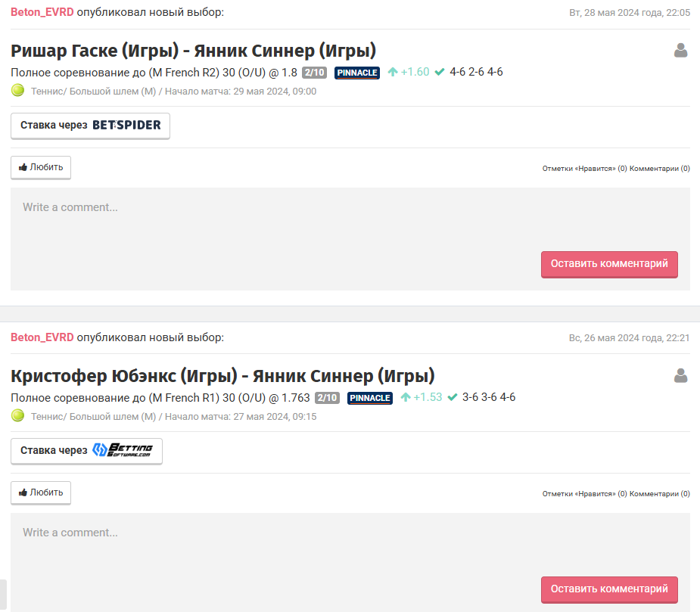
Task: Click green arrow next to +1.53 profit
Action: point(406,397)
